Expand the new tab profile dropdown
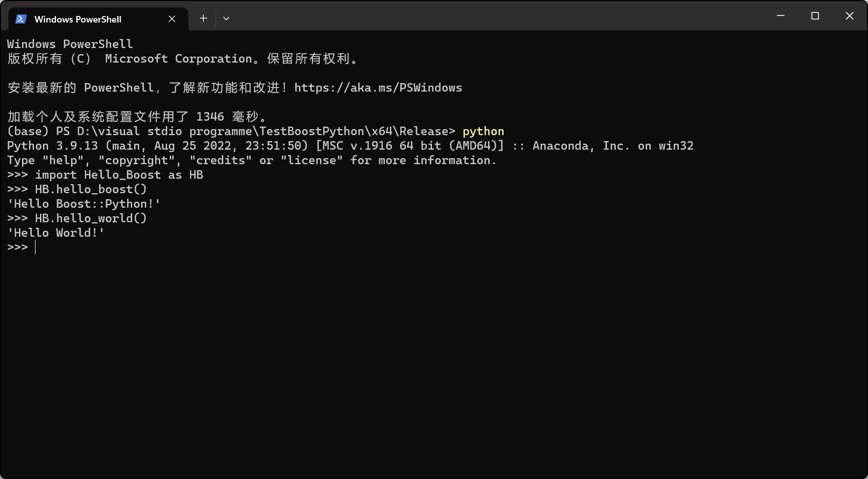This screenshot has width=868, height=479. click(226, 19)
